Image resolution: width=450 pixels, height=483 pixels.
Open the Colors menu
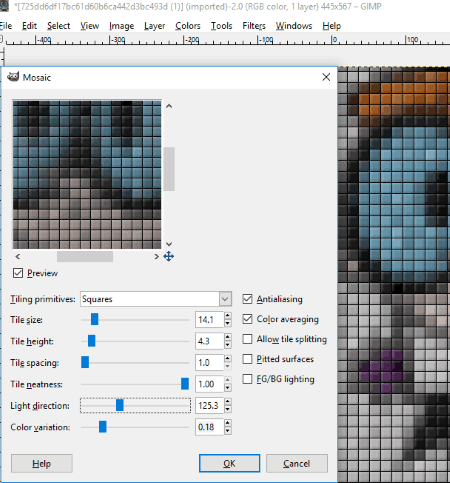(188, 26)
